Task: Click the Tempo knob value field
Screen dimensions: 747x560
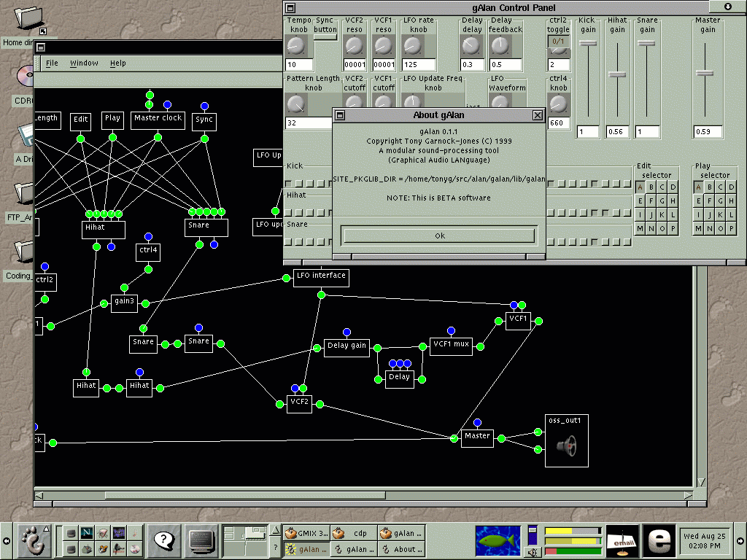Action: coord(299,65)
